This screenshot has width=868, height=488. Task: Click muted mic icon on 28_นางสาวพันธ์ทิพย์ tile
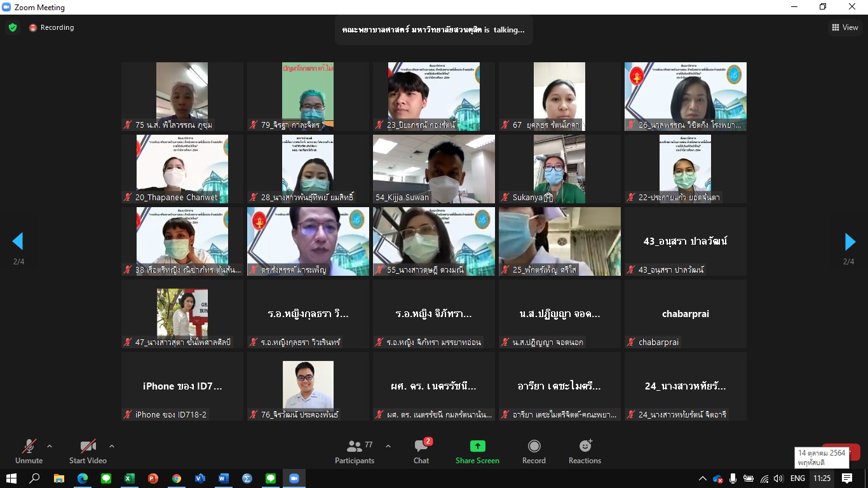[x=254, y=198]
